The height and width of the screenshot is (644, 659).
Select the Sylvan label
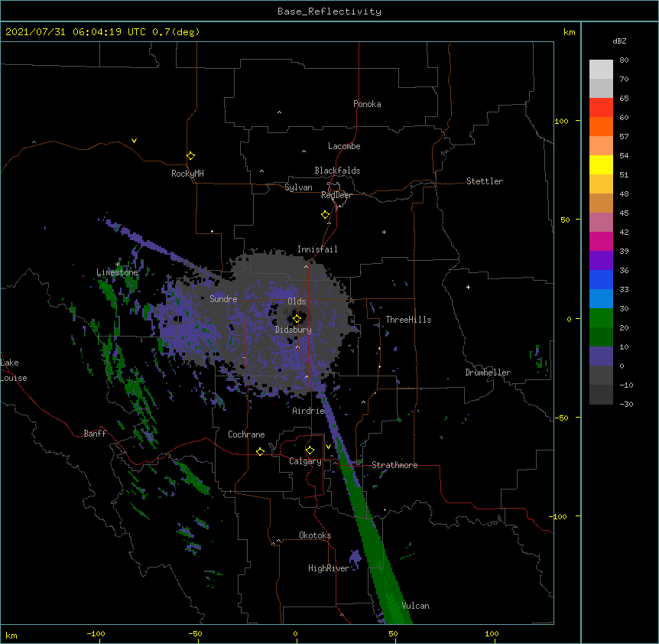298,187
